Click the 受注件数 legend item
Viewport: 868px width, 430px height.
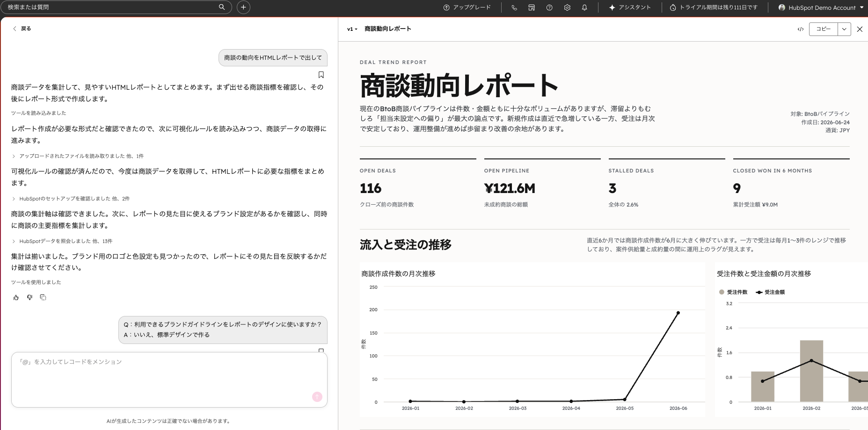(733, 292)
